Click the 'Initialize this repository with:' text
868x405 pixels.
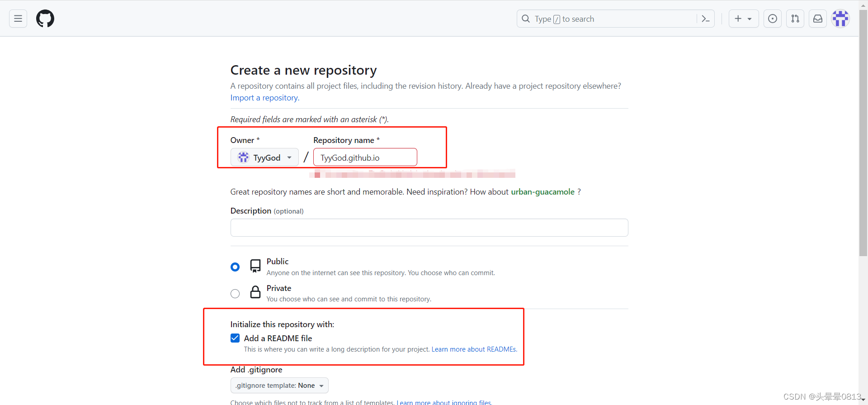click(x=282, y=324)
